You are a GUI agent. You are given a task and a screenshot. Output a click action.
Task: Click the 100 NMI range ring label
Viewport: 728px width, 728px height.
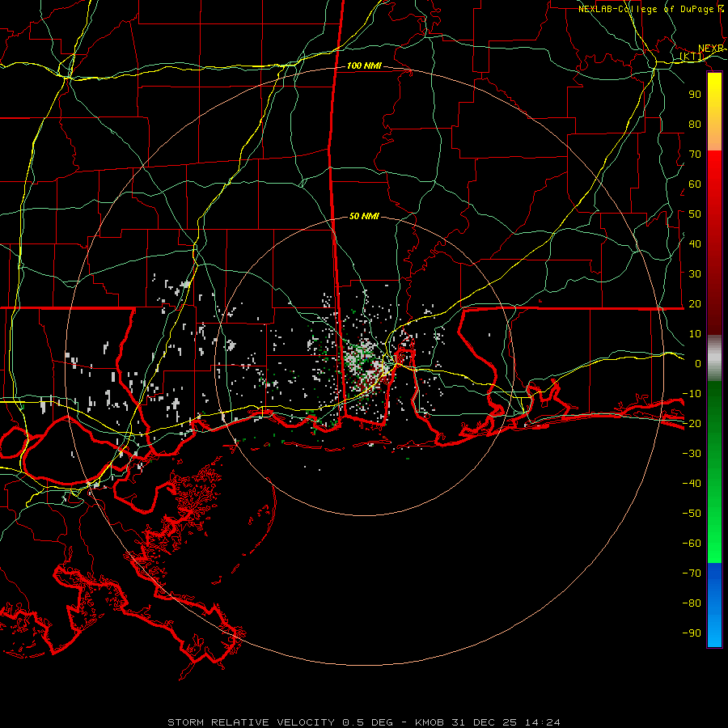364,66
